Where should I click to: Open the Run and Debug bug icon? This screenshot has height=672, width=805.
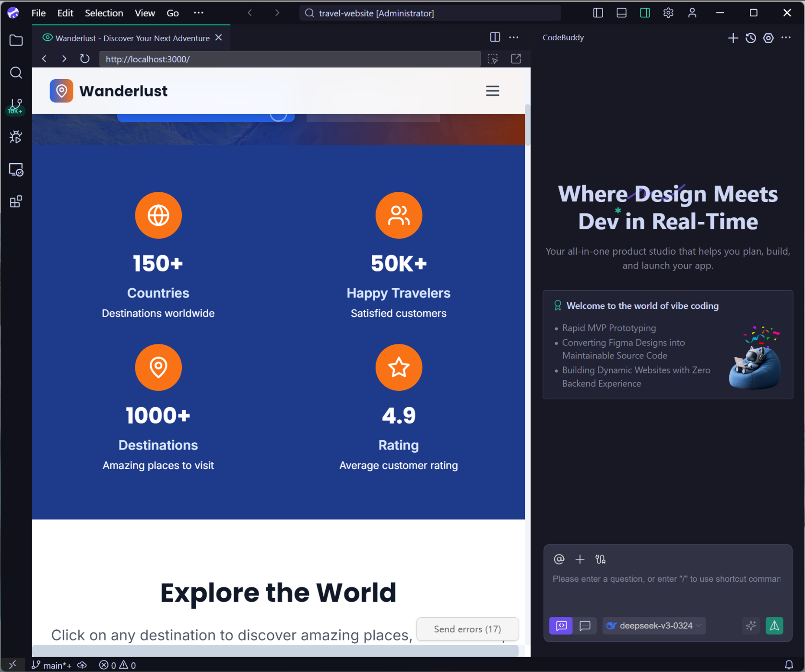16,137
